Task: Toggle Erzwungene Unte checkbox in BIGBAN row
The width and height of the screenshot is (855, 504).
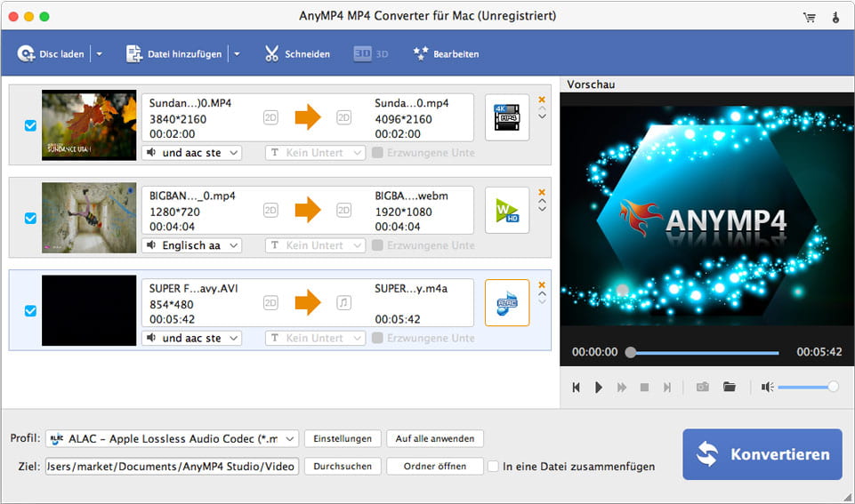Action: [x=377, y=245]
